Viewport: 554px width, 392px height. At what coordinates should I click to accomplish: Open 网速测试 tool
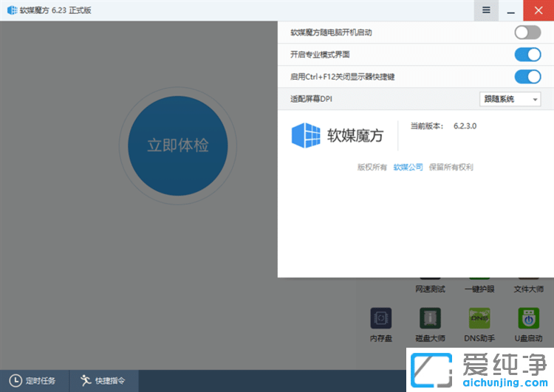point(430,289)
